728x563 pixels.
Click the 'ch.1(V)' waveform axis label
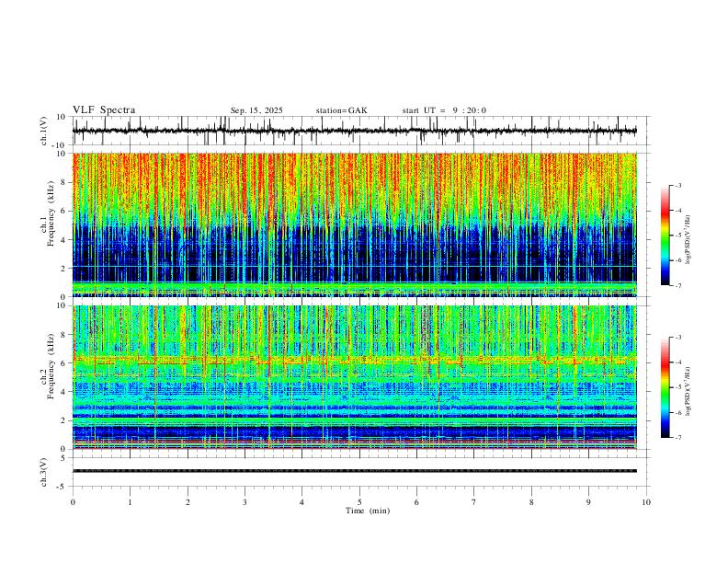tap(44, 131)
